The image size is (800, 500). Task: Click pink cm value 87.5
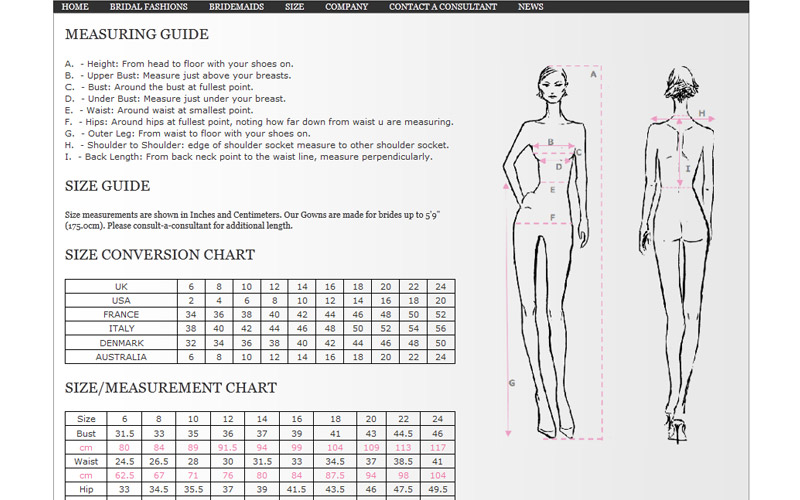pos(335,476)
